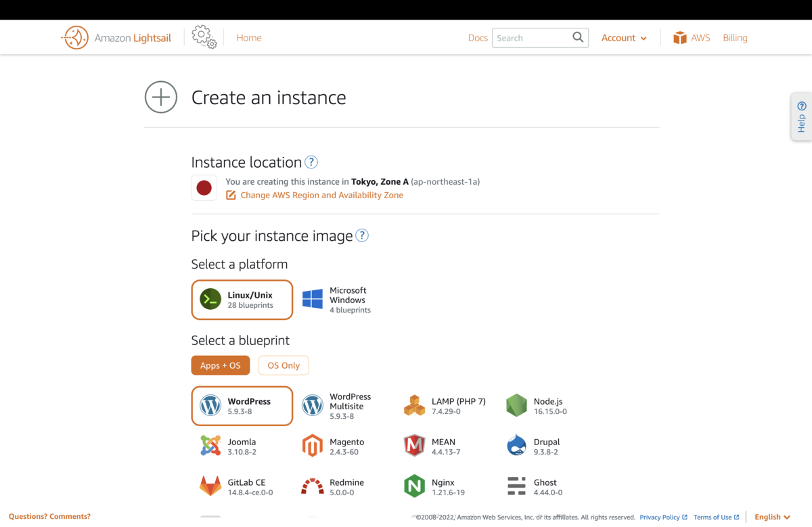Open Privacy Policy link
812x527 pixels.
[663, 517]
